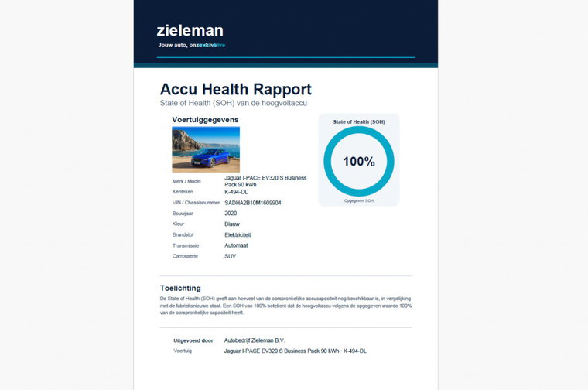
Task: Click the Voertuig line in footer
Action: 270,351
